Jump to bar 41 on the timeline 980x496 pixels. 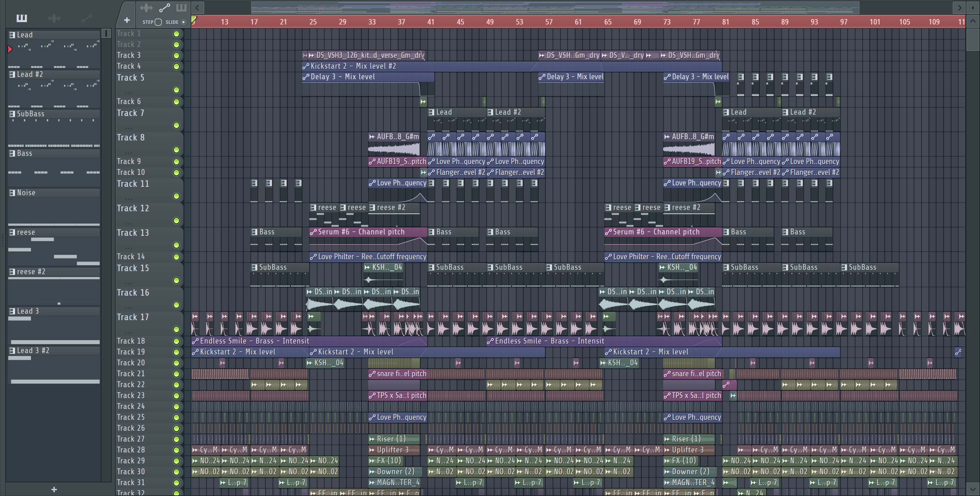(431, 22)
